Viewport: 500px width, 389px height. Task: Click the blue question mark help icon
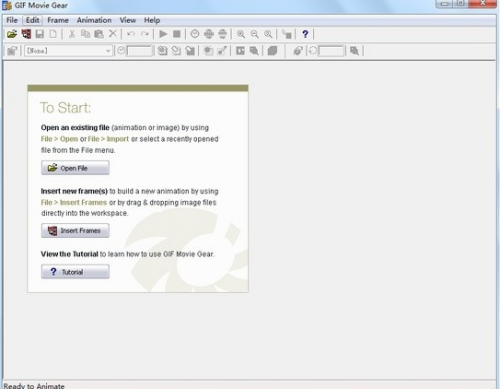pos(305,34)
